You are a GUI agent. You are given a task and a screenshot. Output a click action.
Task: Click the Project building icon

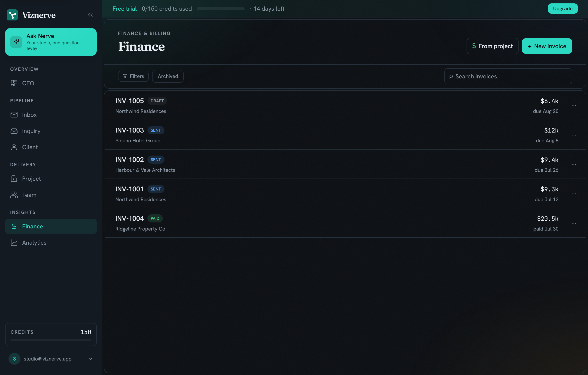14,179
